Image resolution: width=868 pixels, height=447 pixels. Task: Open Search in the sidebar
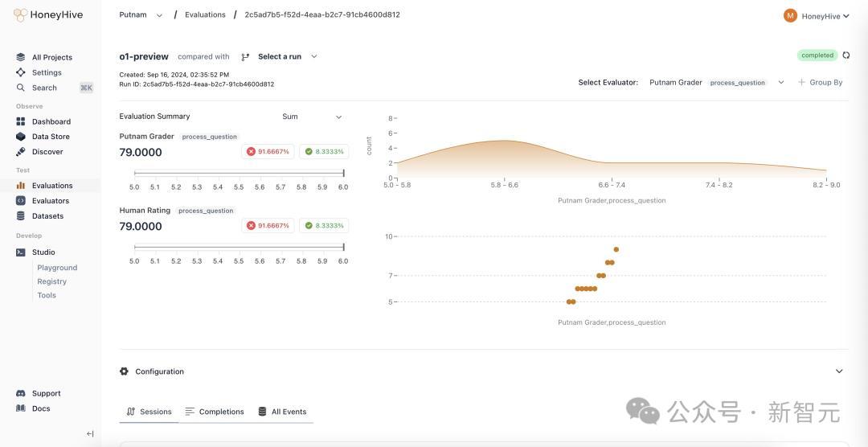tap(44, 88)
